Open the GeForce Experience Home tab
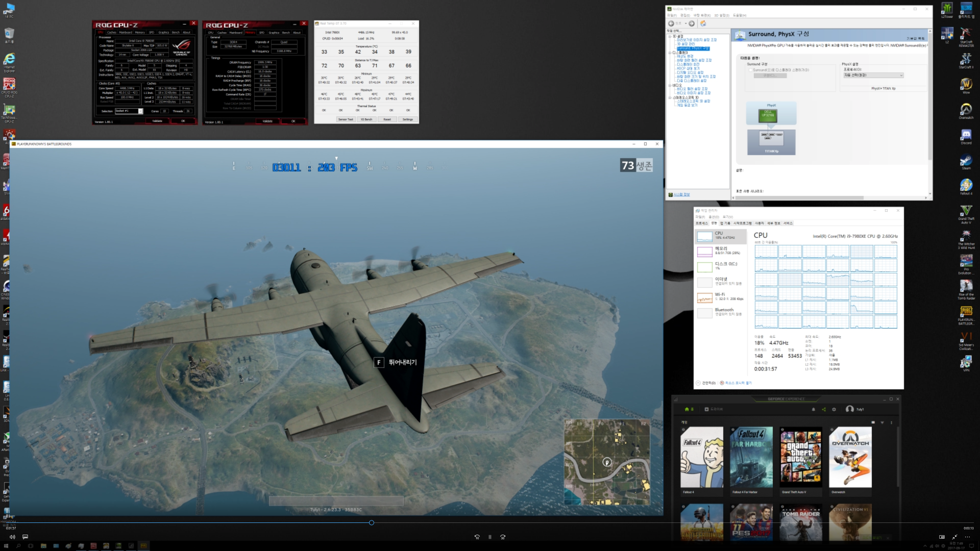Screen dimensions: 980x551 pyautogui.click(x=689, y=409)
